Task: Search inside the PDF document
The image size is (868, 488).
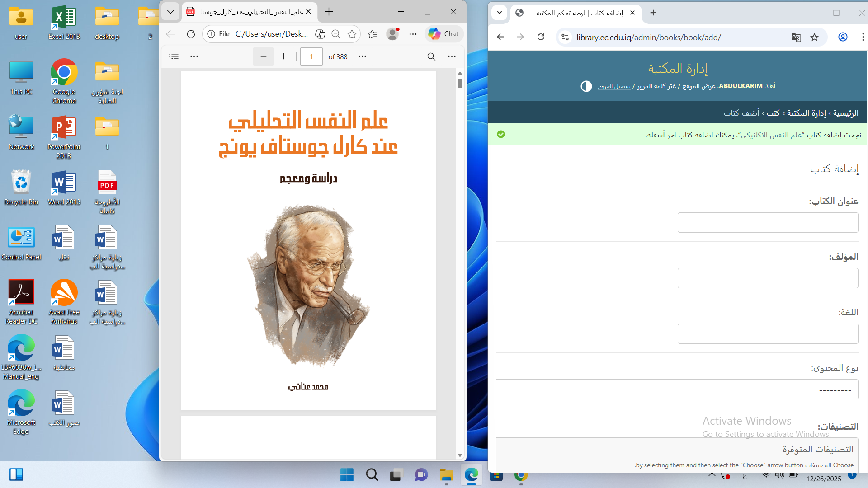Action: 431,56
